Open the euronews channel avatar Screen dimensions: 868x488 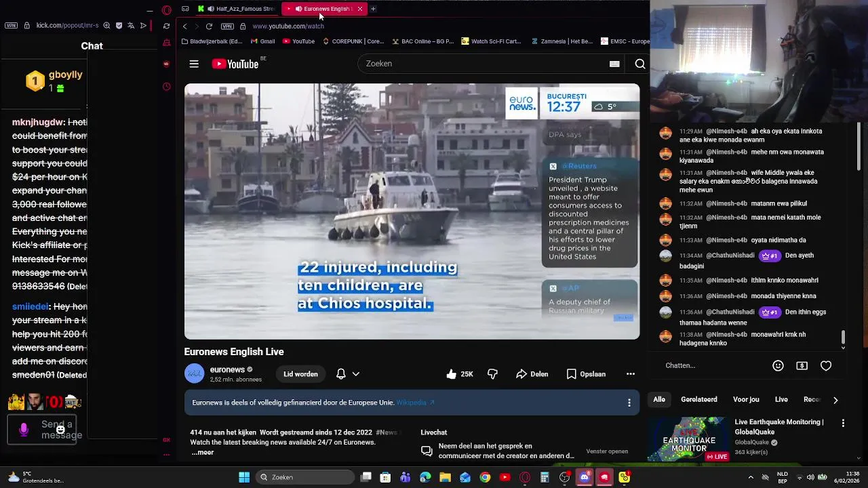pyautogui.click(x=194, y=374)
